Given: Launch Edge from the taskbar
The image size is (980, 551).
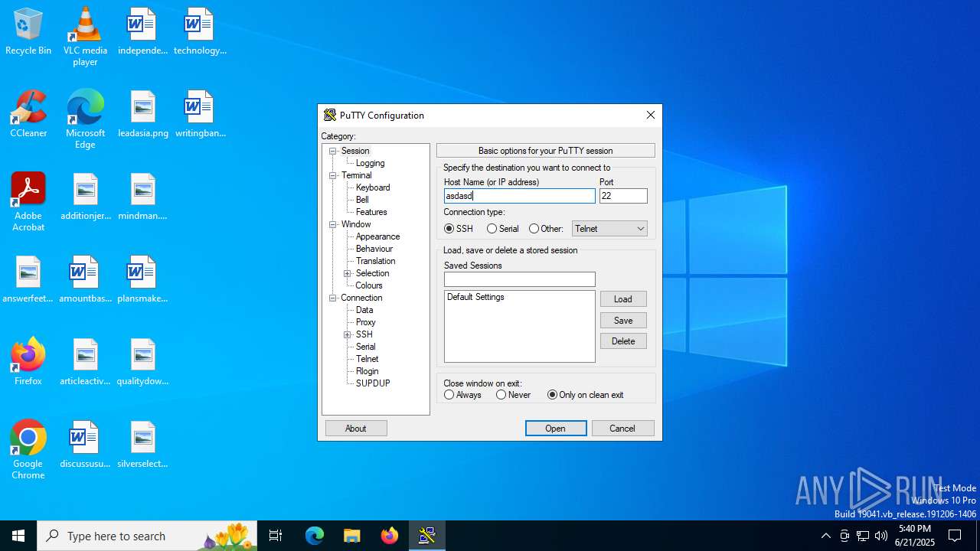Looking at the screenshot, I should 315,536.
